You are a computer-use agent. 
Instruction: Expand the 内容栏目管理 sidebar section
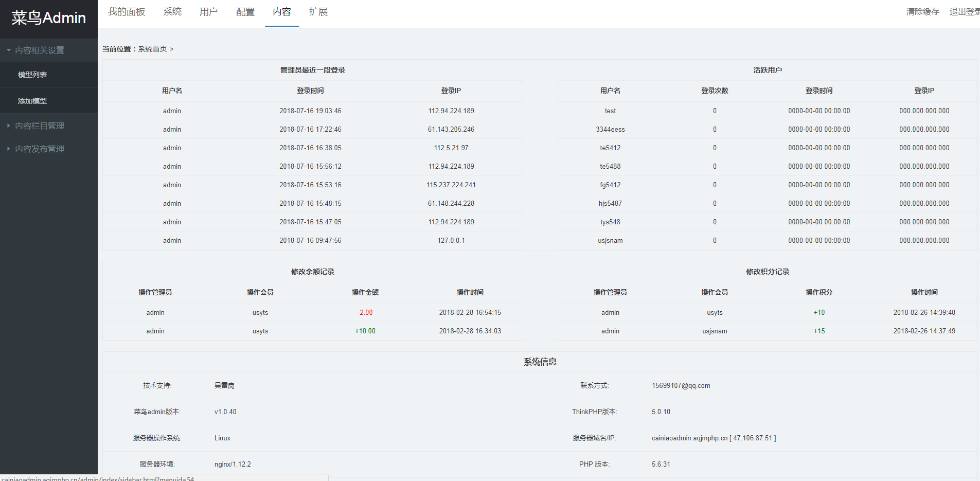(40, 126)
